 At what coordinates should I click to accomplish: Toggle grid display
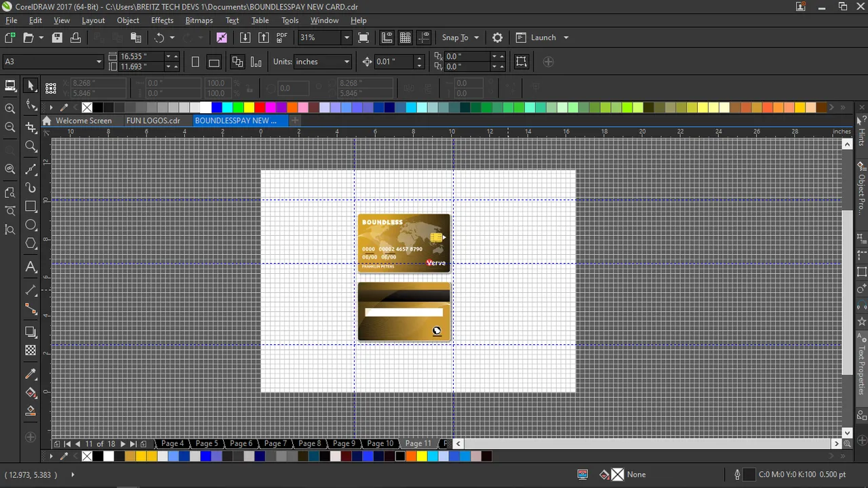[x=406, y=37]
